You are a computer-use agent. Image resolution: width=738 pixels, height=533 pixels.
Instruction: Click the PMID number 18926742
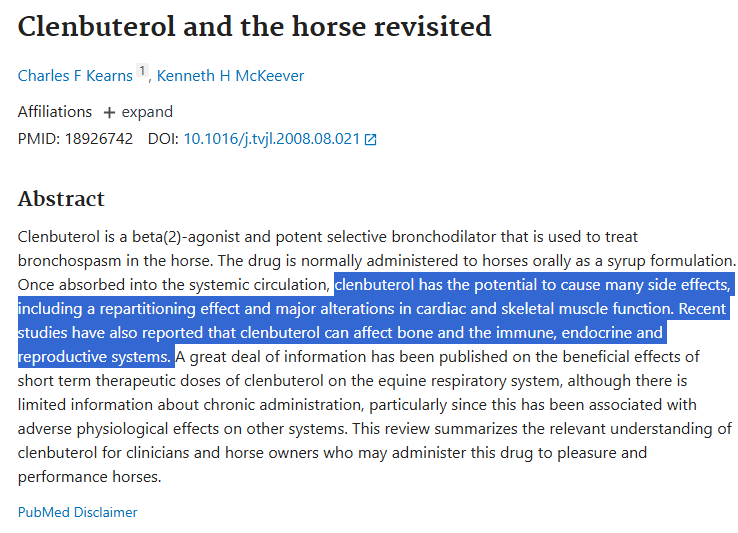pyautogui.click(x=99, y=139)
